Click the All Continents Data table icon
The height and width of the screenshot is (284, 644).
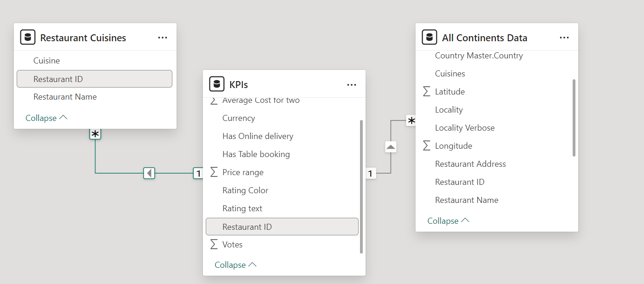(429, 38)
